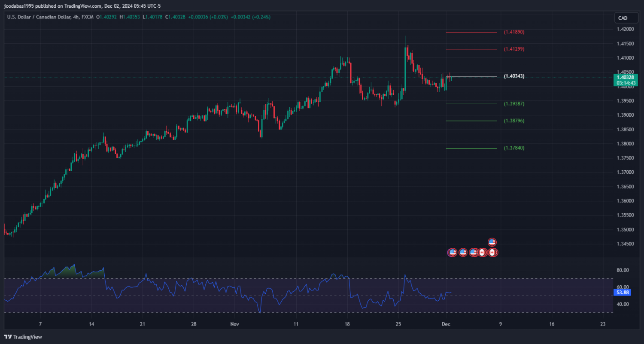Click the Nov label on the time axis
Image resolution: width=644 pixels, height=344 pixels.
(x=234, y=324)
